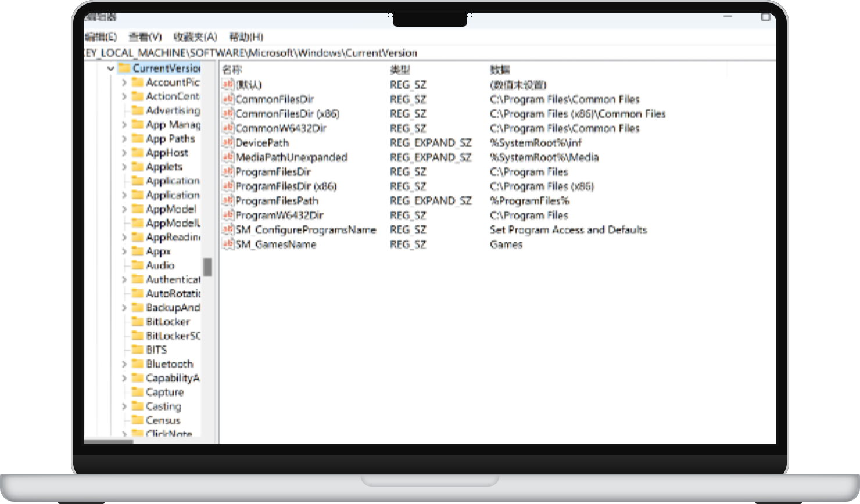Screen dimensions: 860x504
Task: Click the tree pane horizontal scrollbar thumb
Action: pyautogui.click(x=109, y=441)
